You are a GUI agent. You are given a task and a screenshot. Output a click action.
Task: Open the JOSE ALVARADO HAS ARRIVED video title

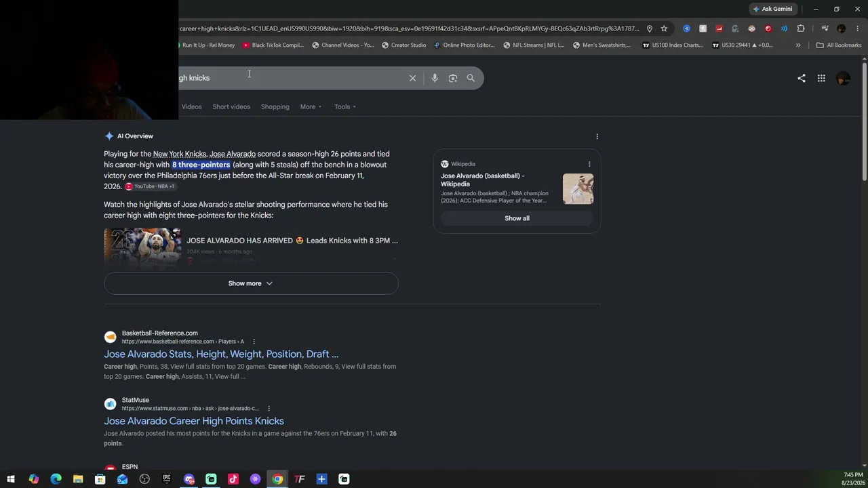[292, 241]
